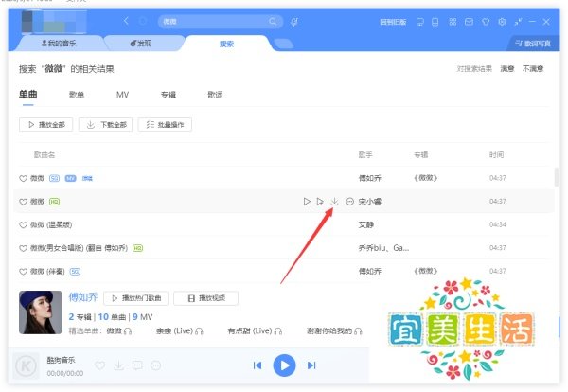This screenshot has width=568, height=392.
Task: Click the magnifier icon in the search box
Action: pos(273,22)
